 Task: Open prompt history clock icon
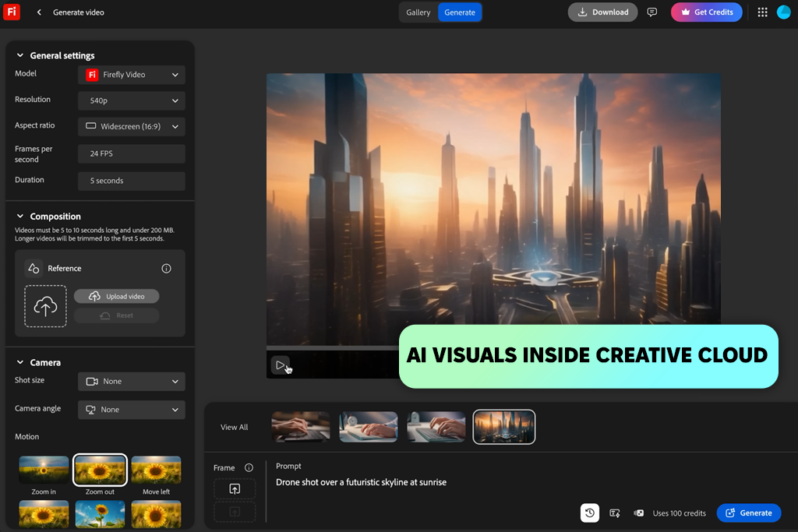tap(590, 513)
